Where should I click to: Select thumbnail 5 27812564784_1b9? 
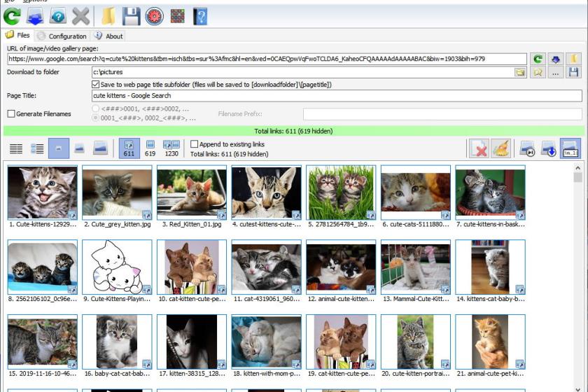coord(341,192)
